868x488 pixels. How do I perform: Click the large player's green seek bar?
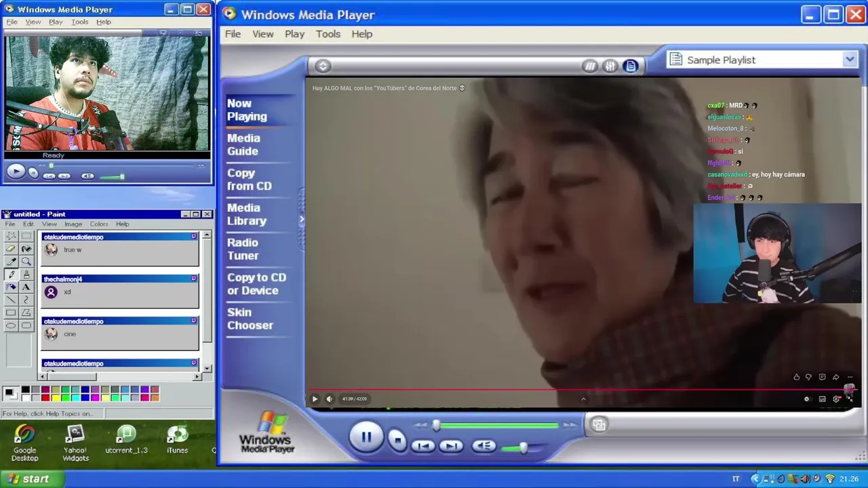click(x=498, y=426)
